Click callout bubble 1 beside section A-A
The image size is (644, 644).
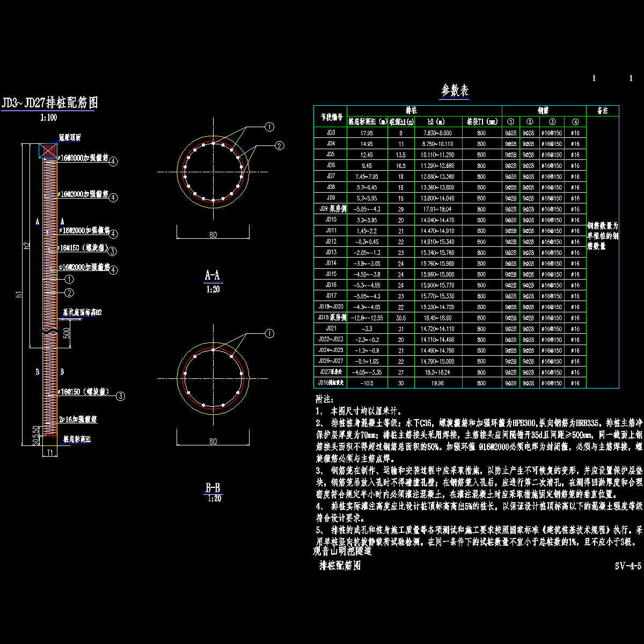[x=269, y=127]
